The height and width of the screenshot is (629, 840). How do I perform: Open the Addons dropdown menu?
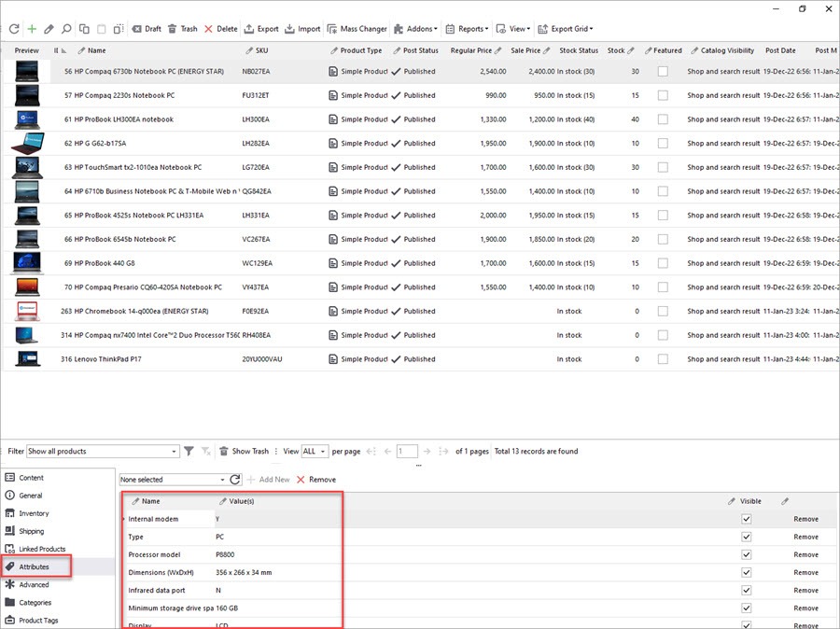(x=415, y=29)
